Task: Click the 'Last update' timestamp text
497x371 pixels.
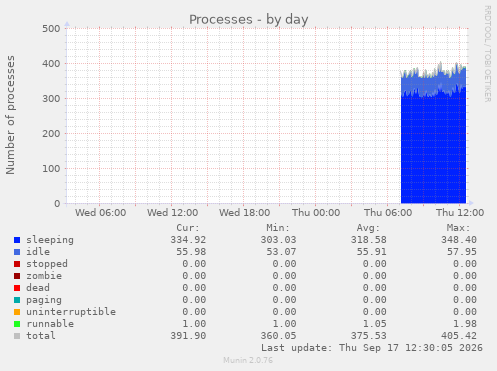Action: point(372,348)
